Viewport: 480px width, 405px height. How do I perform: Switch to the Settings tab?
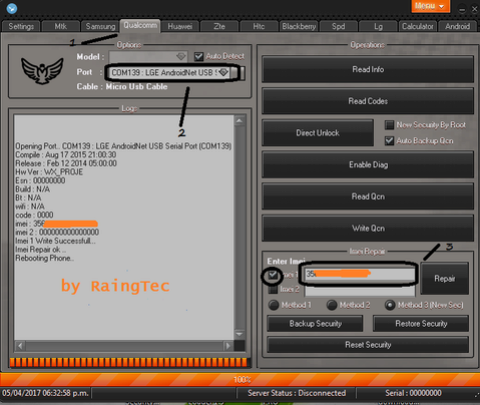tap(21, 26)
